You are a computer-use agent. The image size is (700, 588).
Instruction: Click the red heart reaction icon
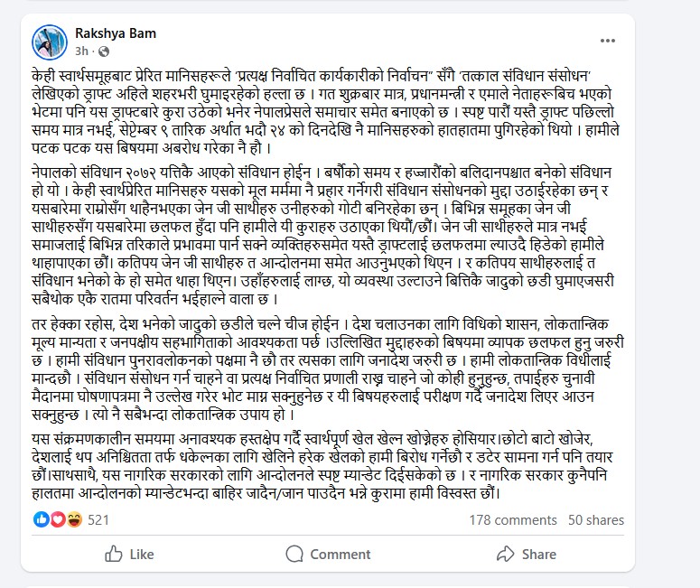[57, 519]
